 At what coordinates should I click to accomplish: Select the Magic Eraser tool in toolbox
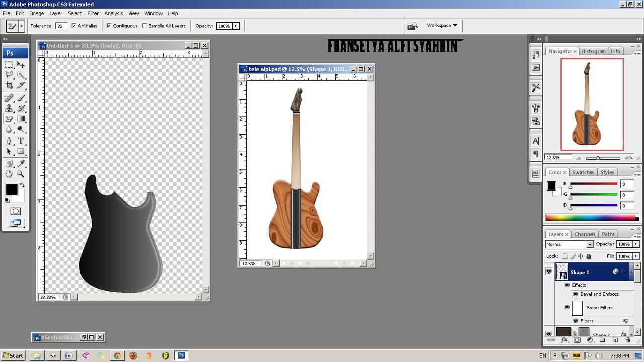click(x=9, y=119)
